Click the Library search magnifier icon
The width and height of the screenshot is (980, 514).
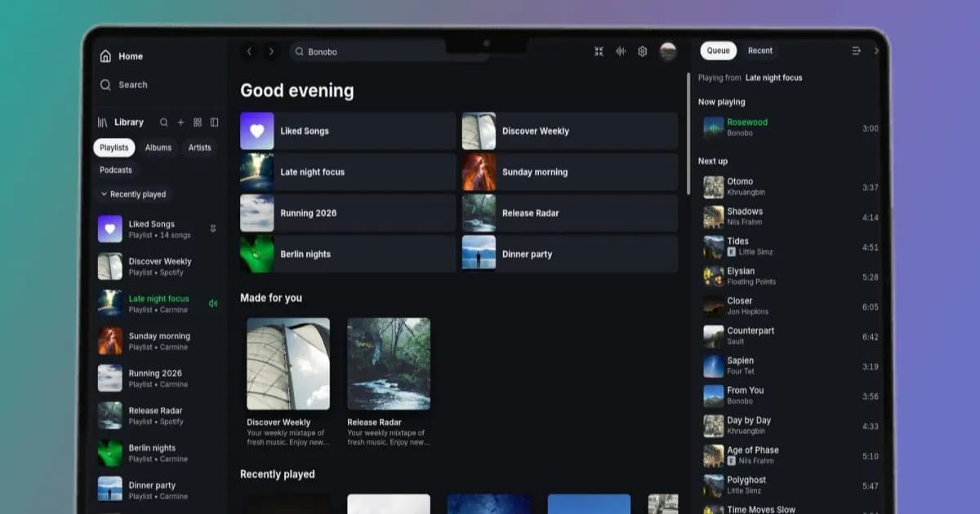pos(163,122)
